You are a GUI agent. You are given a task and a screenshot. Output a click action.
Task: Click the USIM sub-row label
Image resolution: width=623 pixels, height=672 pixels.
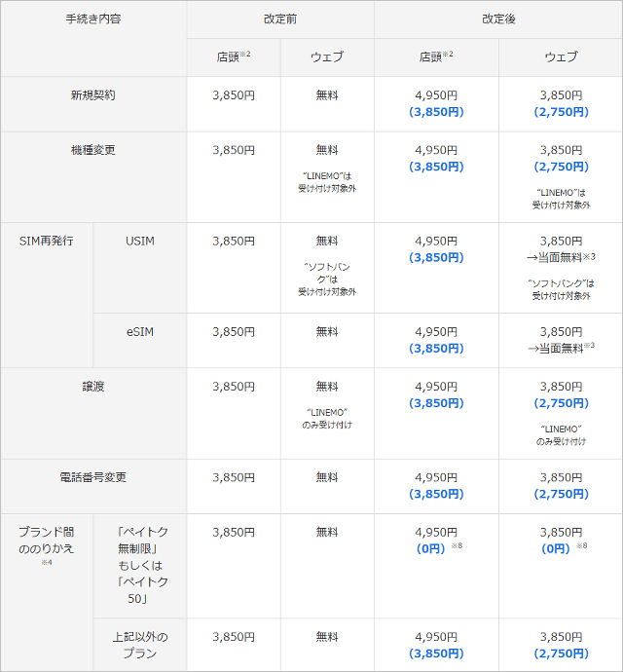[140, 241]
